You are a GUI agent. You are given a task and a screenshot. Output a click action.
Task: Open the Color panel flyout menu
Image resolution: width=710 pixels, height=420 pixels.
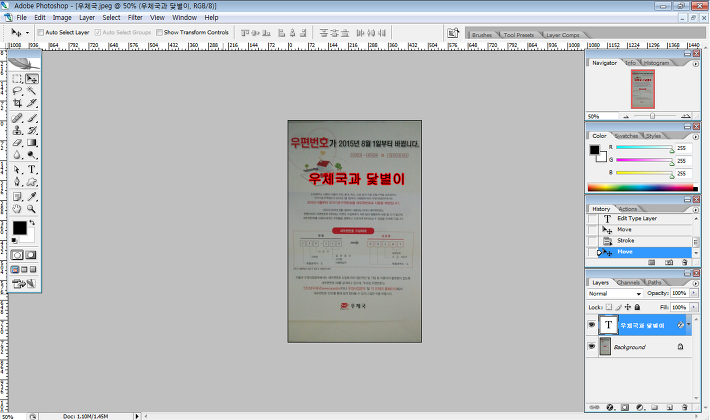(696, 137)
